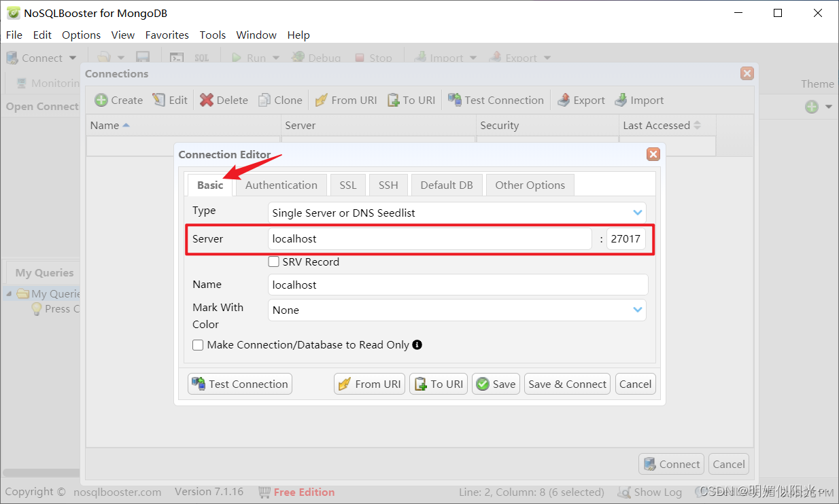Sort connections by Last Accessed column
The width and height of the screenshot is (839, 504).
[668, 125]
